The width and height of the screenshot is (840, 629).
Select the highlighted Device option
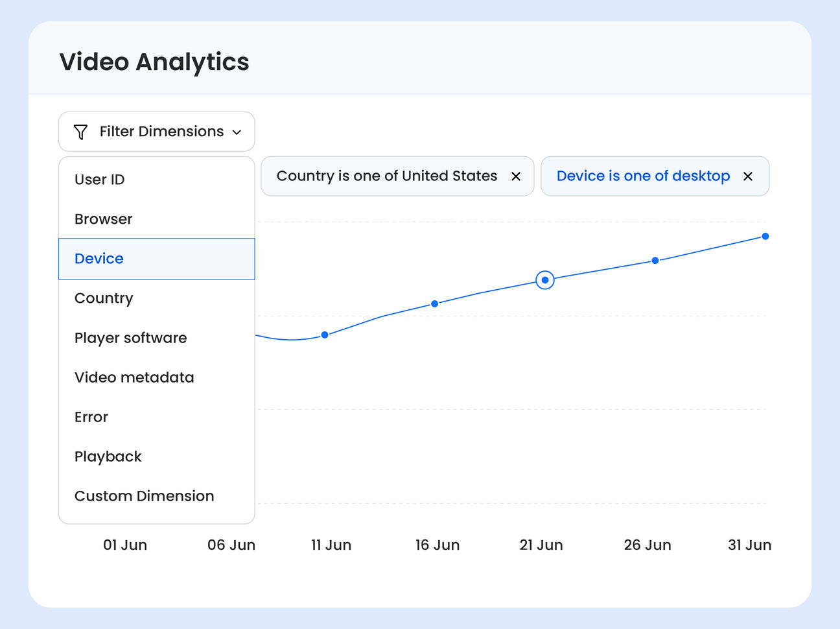[157, 259]
